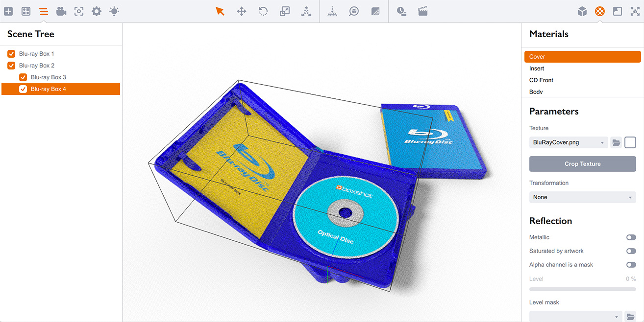Toggle Alpha channel is a mask switch
This screenshot has height=322, width=644.
pos(631,265)
